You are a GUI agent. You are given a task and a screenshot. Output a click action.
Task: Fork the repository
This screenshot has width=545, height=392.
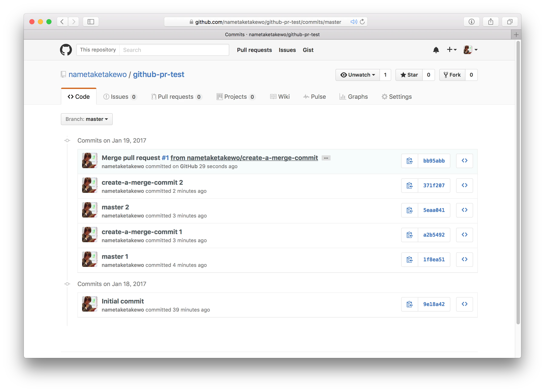click(452, 75)
